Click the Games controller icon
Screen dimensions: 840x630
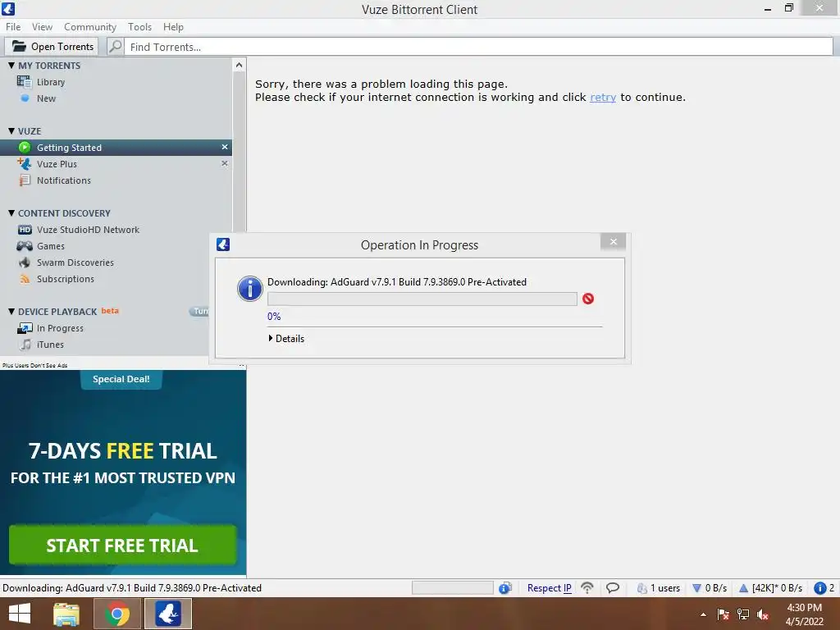tap(25, 246)
